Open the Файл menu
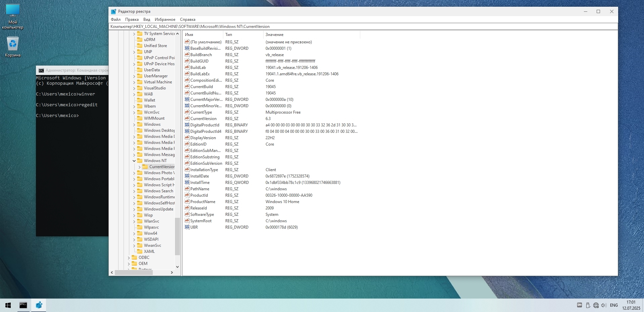The height and width of the screenshot is (312, 644). (116, 19)
